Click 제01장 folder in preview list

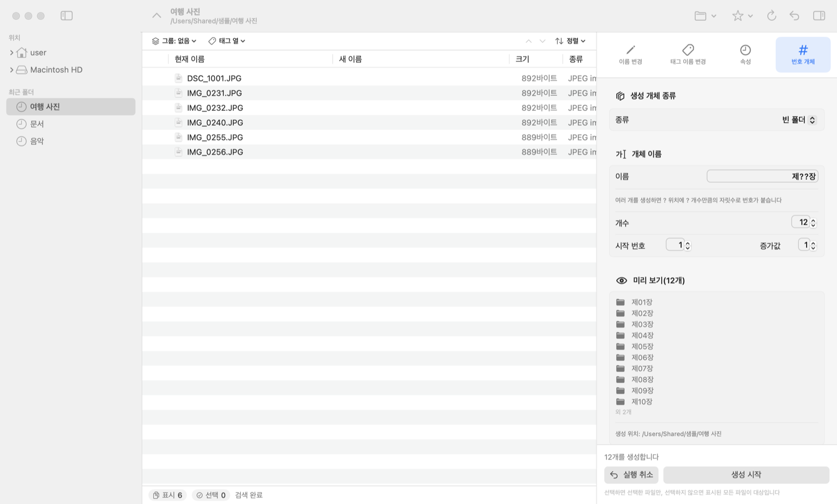[x=635, y=302]
